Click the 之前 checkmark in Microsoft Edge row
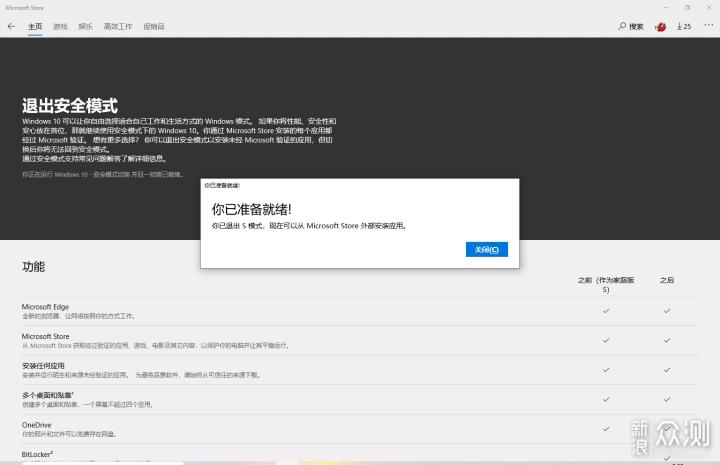The height and width of the screenshot is (465, 720). coord(606,311)
